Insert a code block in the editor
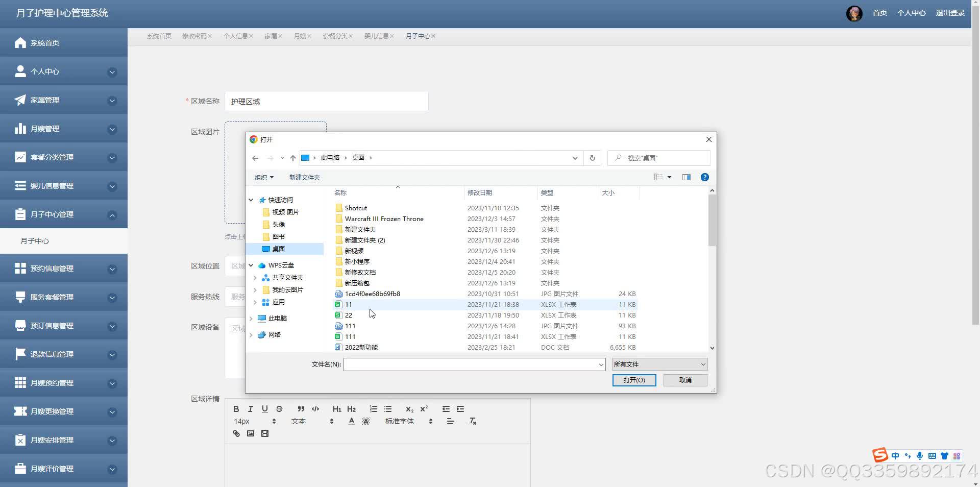The image size is (980, 487). tap(315, 409)
